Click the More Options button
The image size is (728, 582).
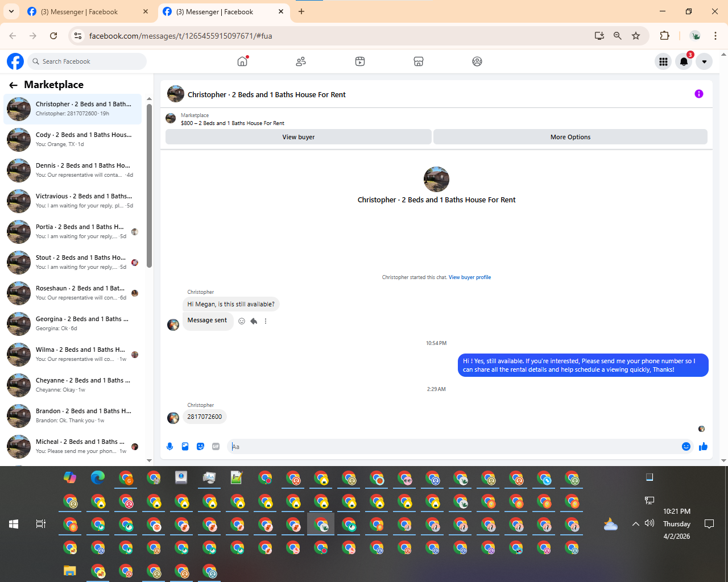pyautogui.click(x=570, y=137)
